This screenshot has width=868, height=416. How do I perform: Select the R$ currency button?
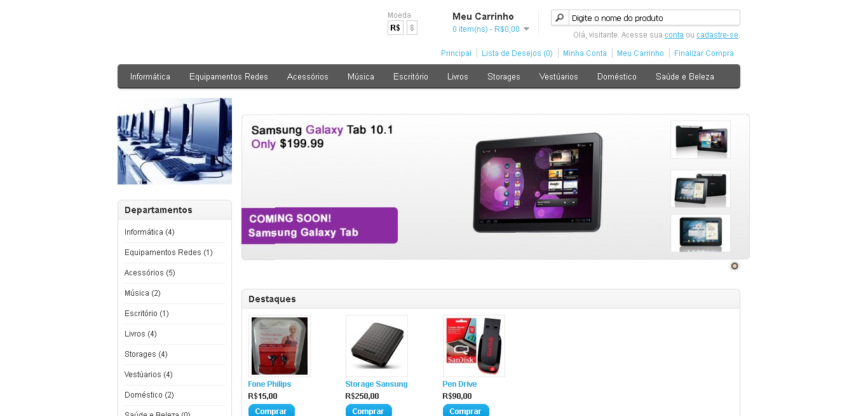point(395,28)
